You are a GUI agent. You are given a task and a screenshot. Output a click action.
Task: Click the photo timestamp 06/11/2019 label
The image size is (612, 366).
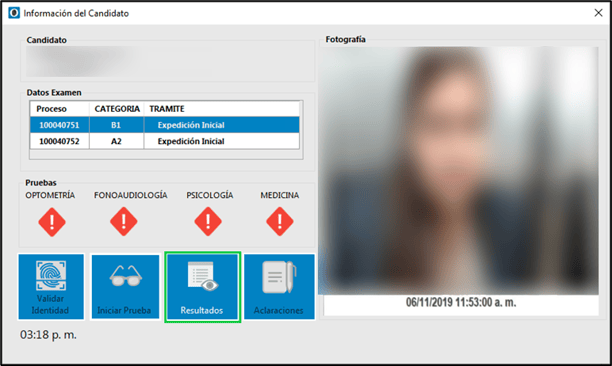(461, 302)
